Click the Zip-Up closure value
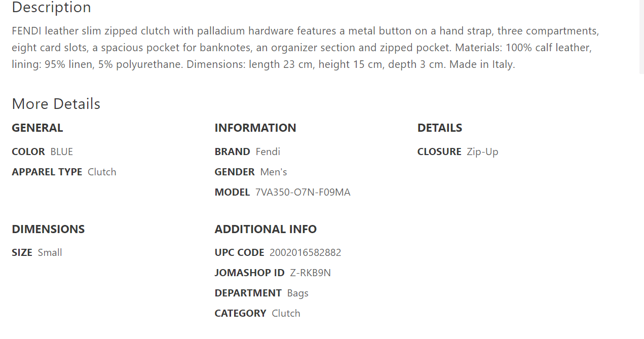644x339 pixels. click(x=483, y=152)
